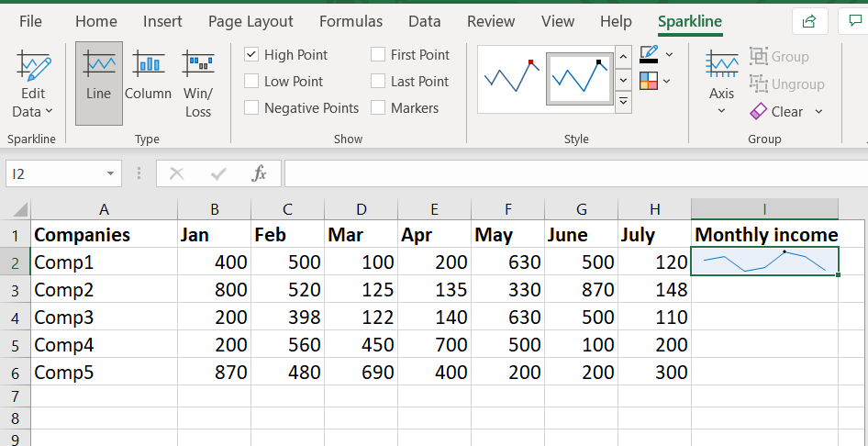Click the Ungroup sparklines icon
The image size is (868, 446).
click(x=759, y=84)
